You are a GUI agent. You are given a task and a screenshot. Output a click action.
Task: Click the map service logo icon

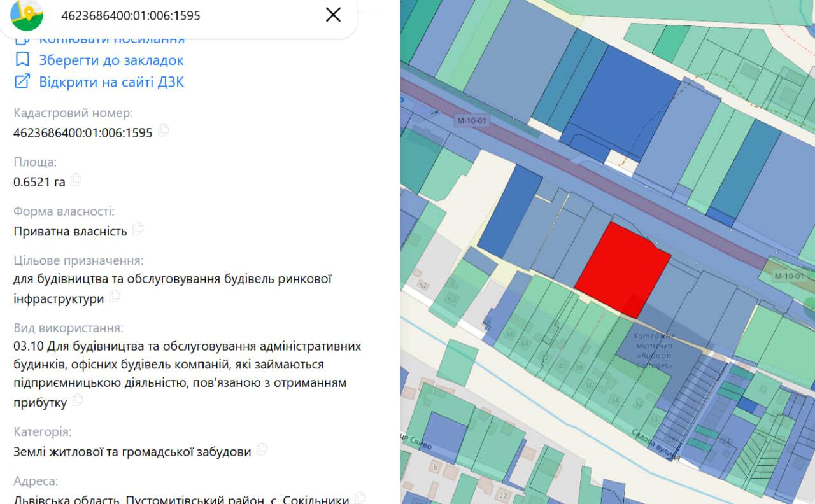coord(27,15)
